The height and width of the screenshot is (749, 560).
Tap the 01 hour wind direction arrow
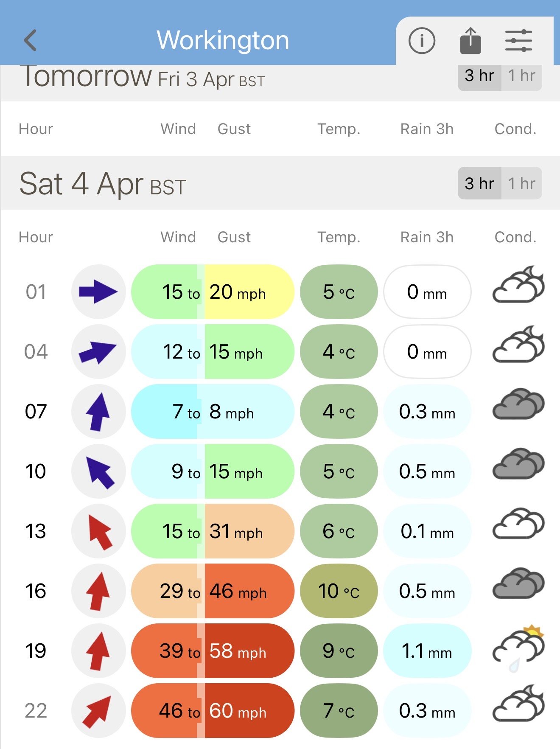click(x=98, y=292)
